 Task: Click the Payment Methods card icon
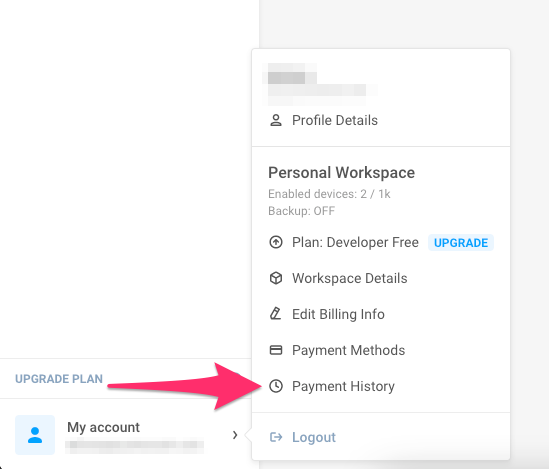(x=276, y=350)
